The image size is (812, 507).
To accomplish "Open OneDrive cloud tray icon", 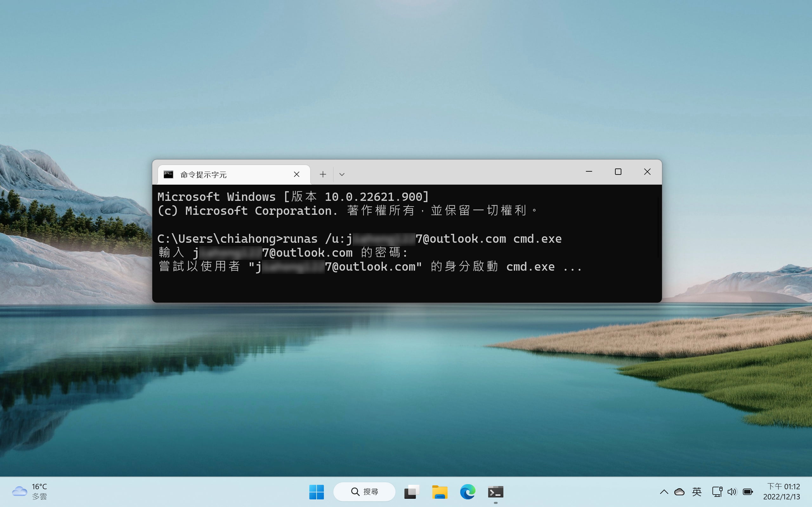I will click(x=679, y=492).
